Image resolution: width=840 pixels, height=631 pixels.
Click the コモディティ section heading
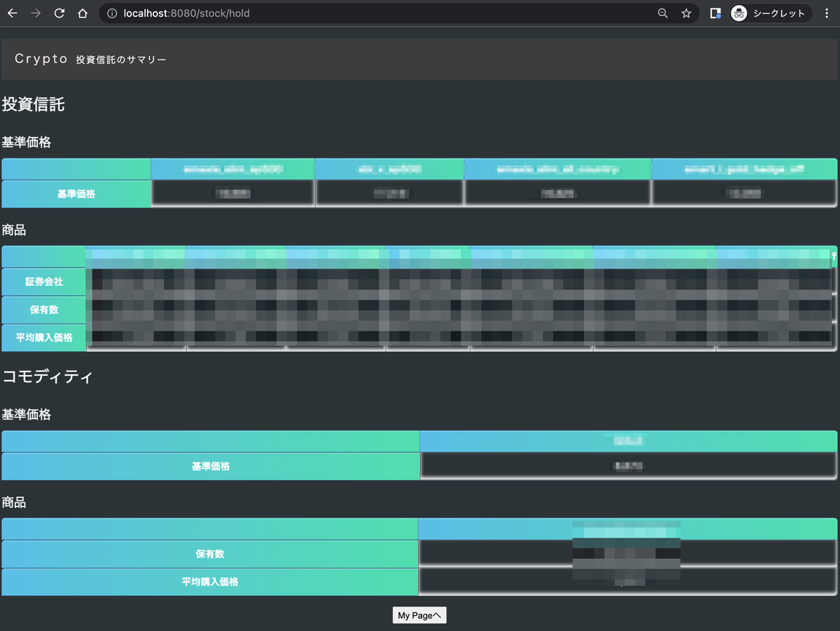click(x=48, y=376)
